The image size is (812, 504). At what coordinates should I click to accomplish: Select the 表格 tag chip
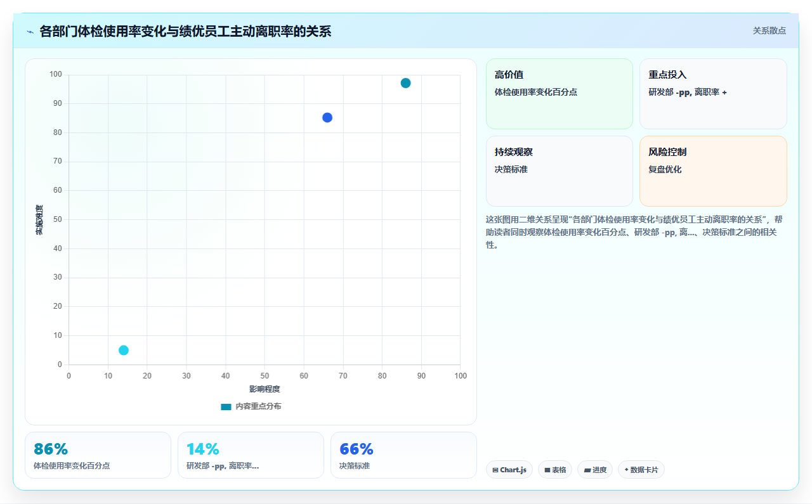(x=555, y=470)
